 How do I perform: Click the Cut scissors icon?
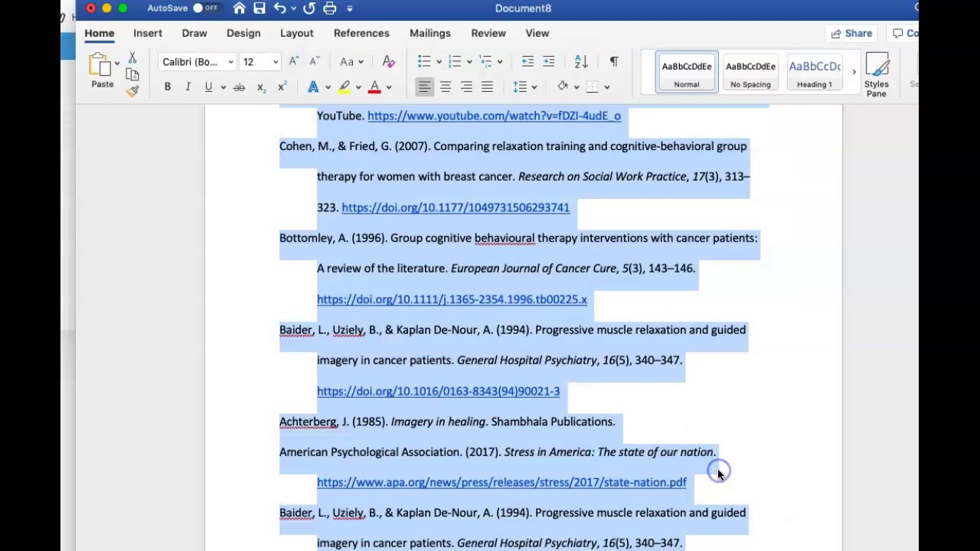pyautogui.click(x=132, y=58)
